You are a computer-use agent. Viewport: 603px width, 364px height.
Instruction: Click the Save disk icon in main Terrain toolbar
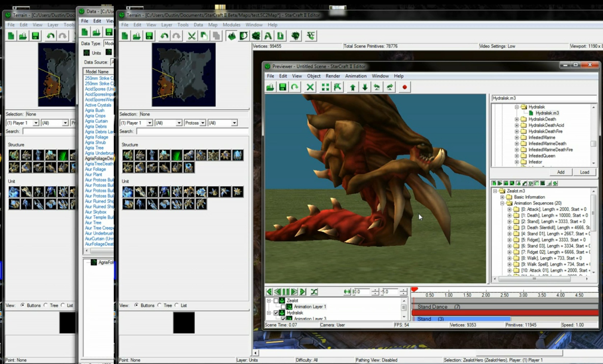click(x=149, y=36)
